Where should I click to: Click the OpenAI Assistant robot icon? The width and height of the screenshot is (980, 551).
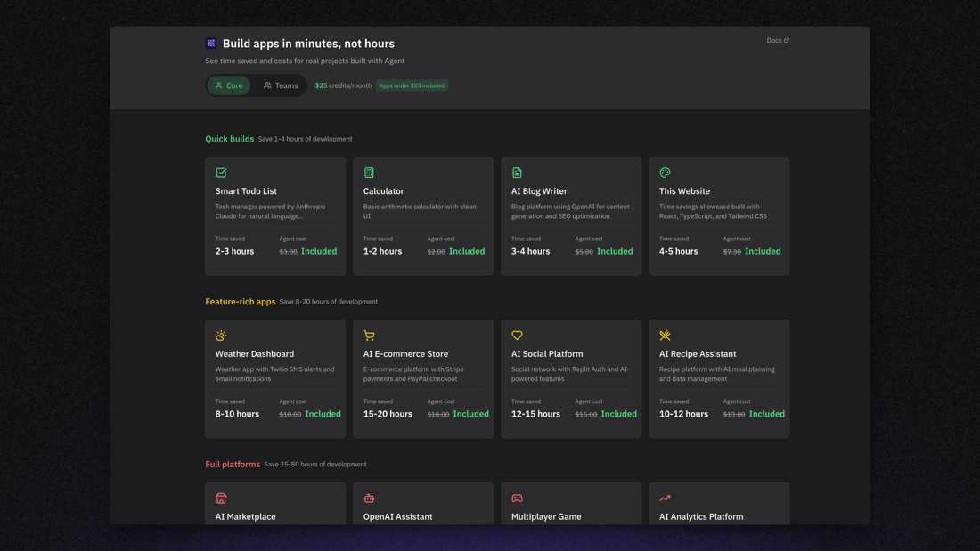[369, 498]
